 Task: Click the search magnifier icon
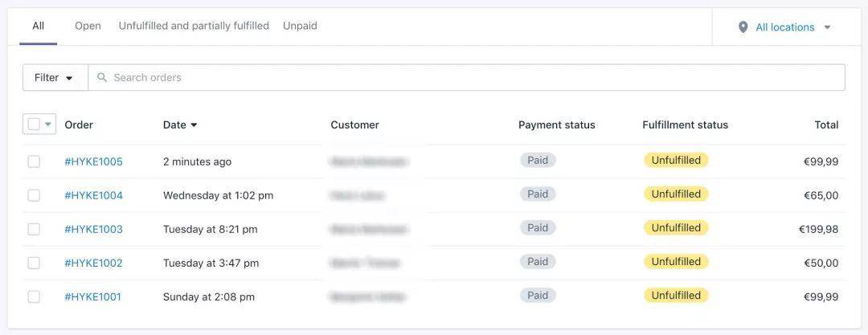102,77
